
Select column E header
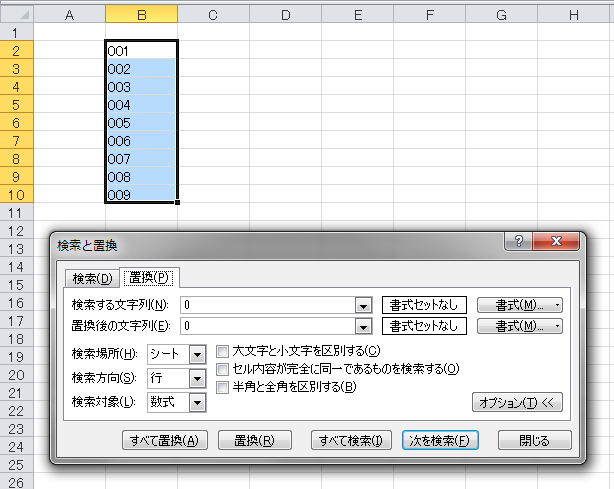[357, 15]
